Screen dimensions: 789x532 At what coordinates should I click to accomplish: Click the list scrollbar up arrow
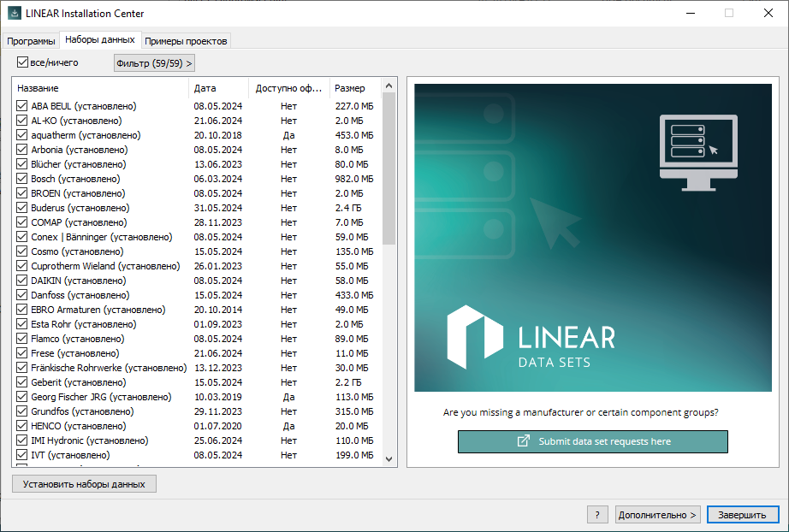(389, 86)
